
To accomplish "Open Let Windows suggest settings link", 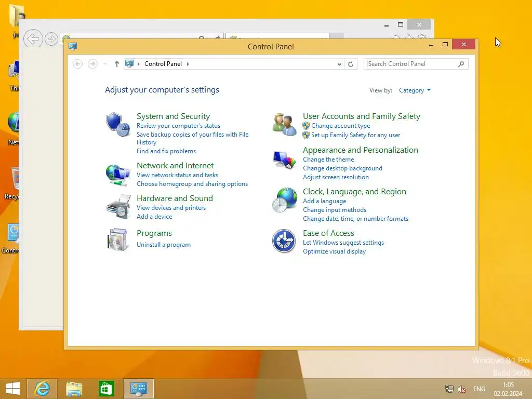I will coord(343,243).
